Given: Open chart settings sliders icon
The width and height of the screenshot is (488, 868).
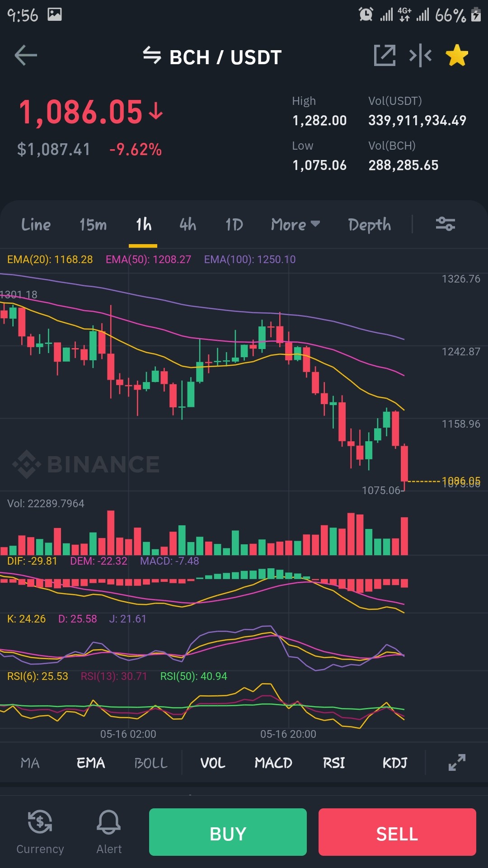Looking at the screenshot, I should point(446,224).
